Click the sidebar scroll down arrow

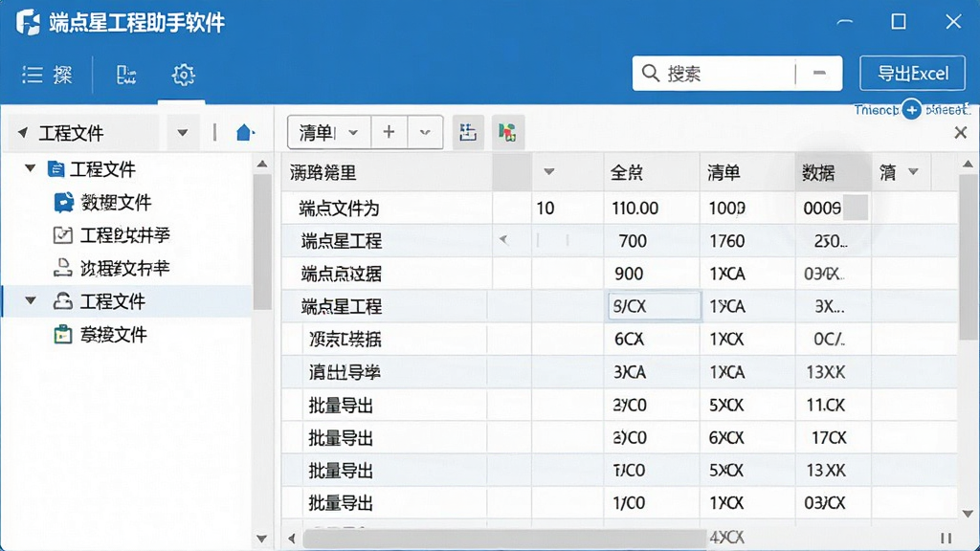coord(262,539)
